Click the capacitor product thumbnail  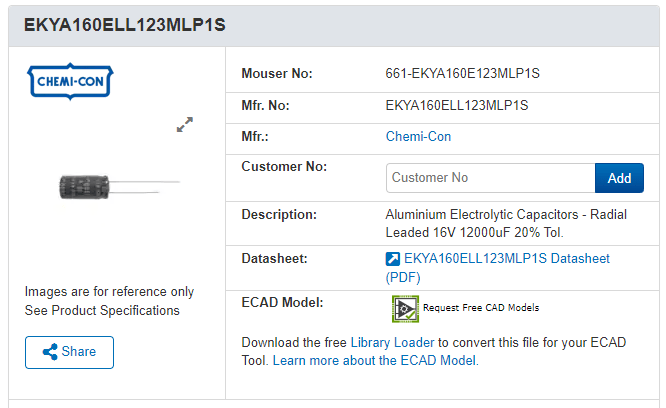[x=120, y=187]
